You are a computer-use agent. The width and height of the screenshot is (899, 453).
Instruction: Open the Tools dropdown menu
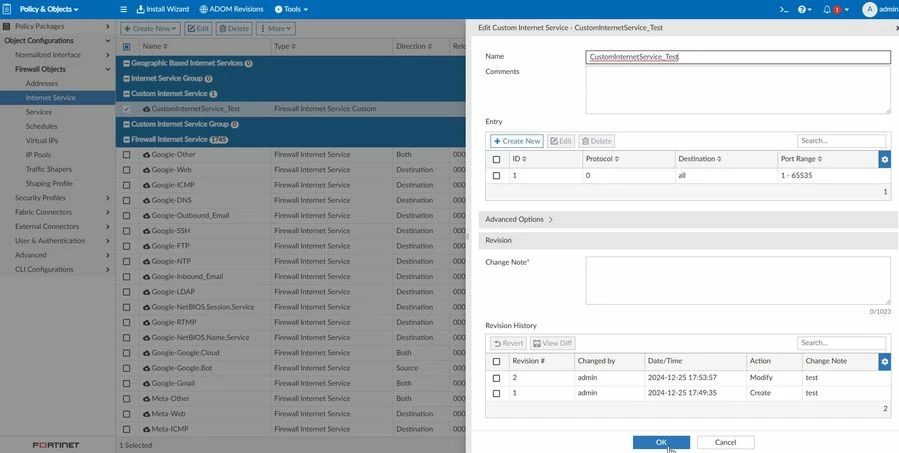[291, 9]
